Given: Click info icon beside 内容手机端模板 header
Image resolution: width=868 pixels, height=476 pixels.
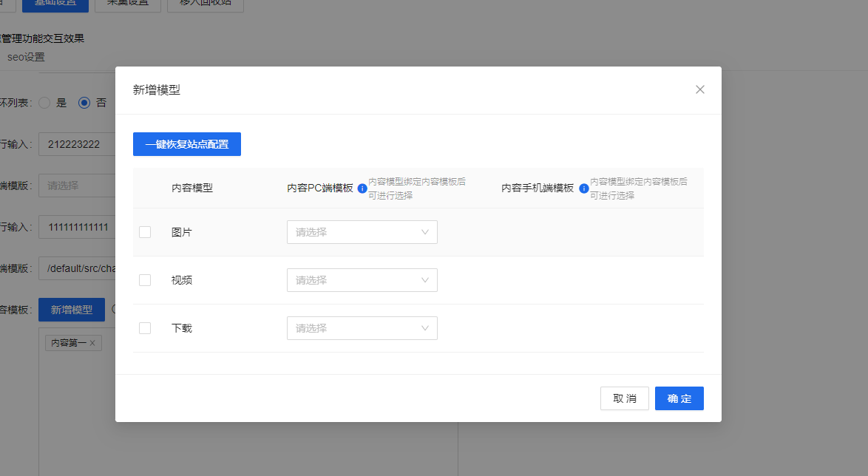Looking at the screenshot, I should (583, 188).
